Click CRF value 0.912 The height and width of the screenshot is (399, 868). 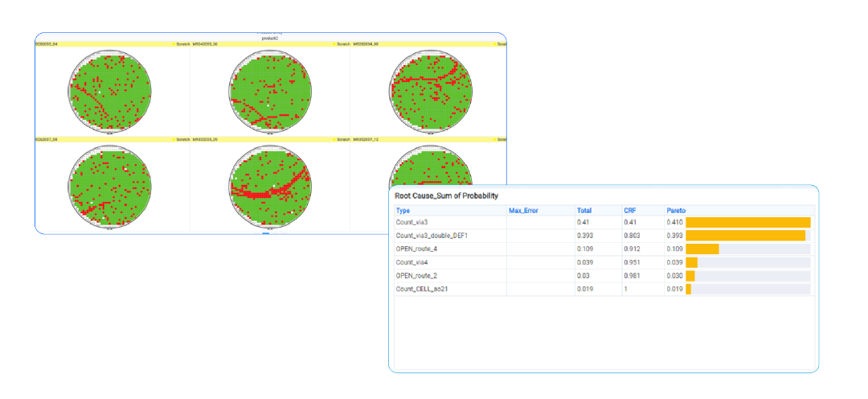632,249
